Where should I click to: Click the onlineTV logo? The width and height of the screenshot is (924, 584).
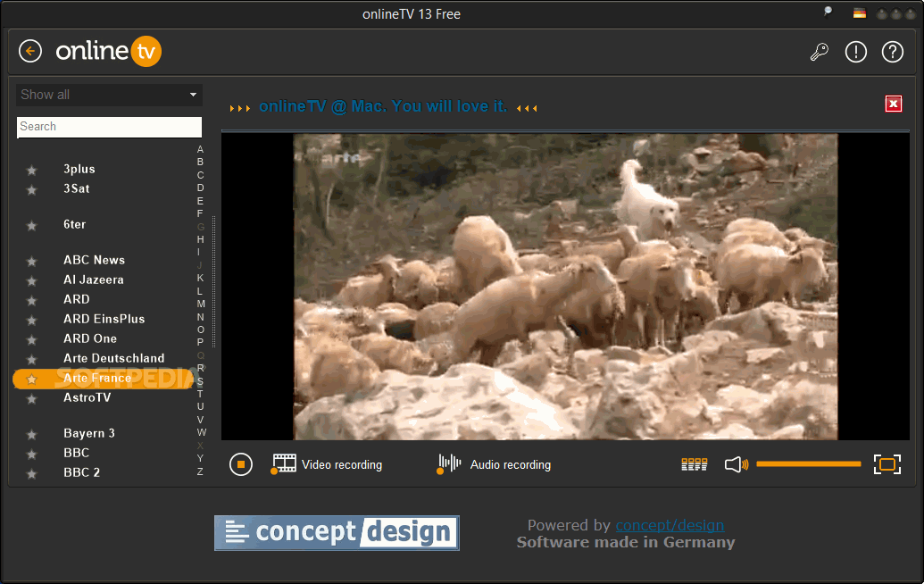pyautogui.click(x=108, y=51)
